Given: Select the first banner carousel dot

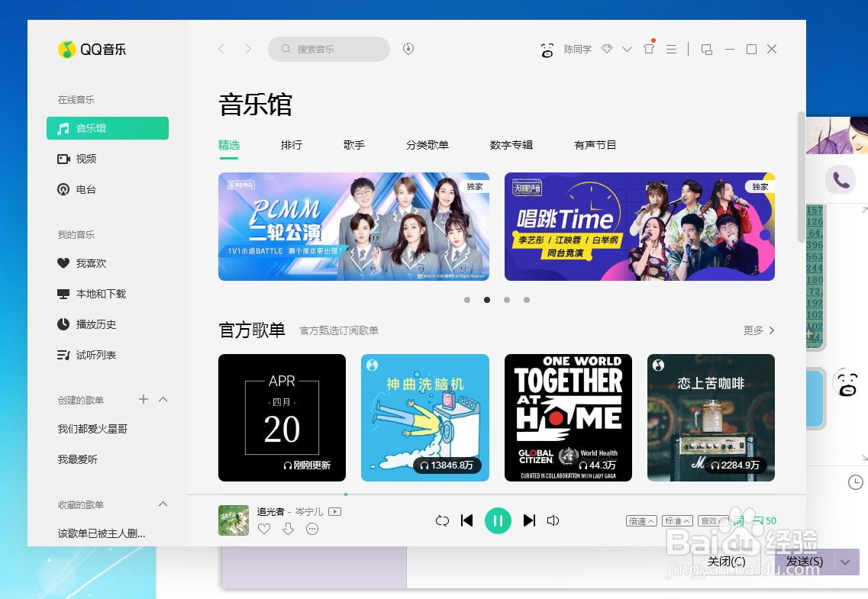Looking at the screenshot, I should [x=467, y=300].
